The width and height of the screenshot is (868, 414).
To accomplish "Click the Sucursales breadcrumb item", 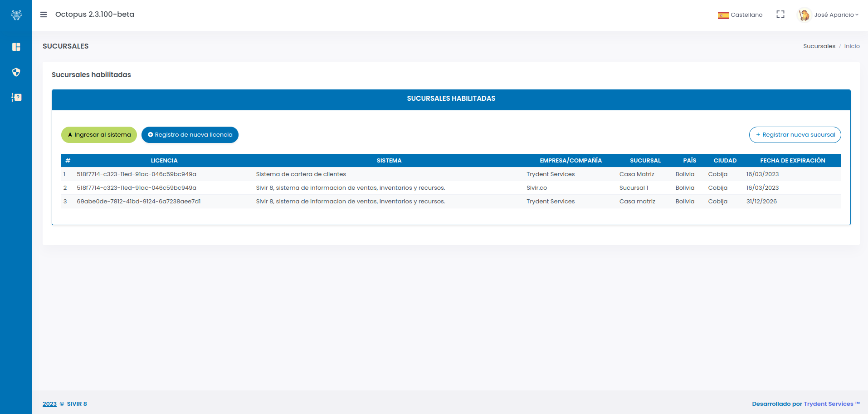I will tap(819, 46).
